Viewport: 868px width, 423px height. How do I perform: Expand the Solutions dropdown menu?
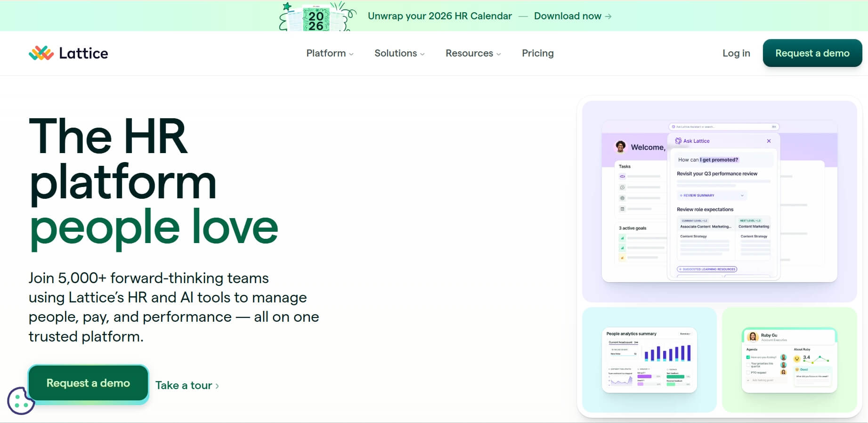click(399, 53)
